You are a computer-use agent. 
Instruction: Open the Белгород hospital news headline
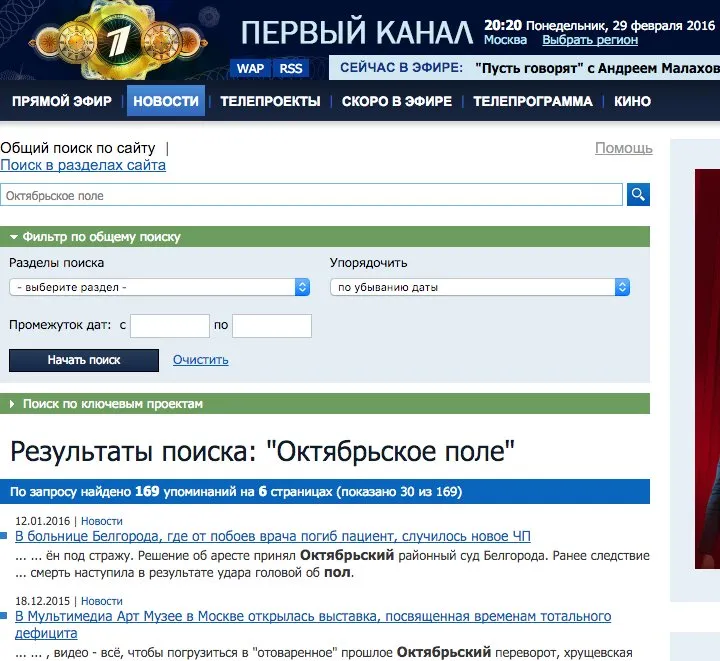click(x=273, y=536)
